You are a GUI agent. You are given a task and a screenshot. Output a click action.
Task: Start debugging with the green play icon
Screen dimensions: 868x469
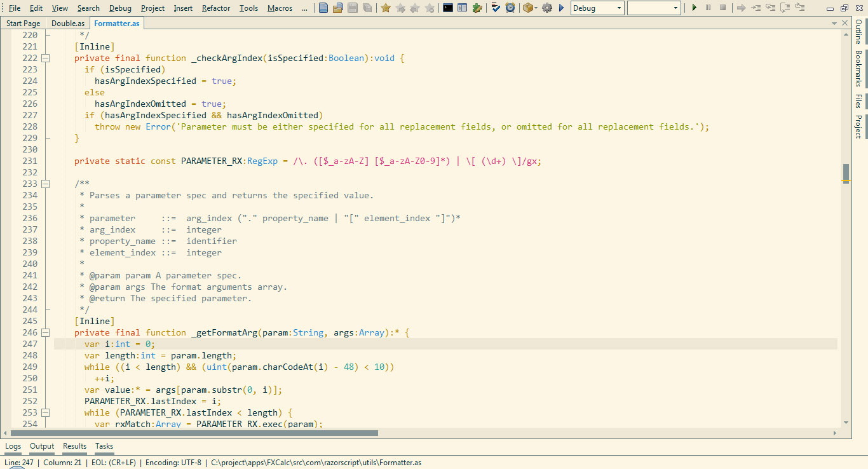pos(694,8)
